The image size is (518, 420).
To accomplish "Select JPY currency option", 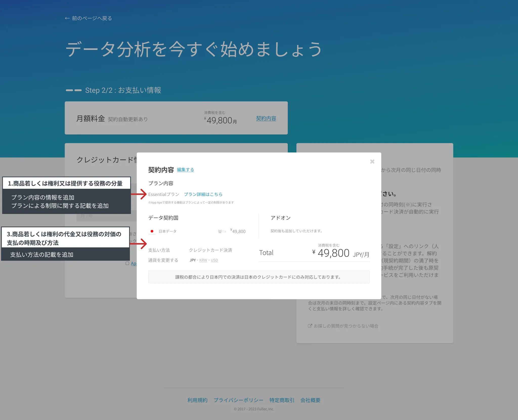I will pos(193,260).
